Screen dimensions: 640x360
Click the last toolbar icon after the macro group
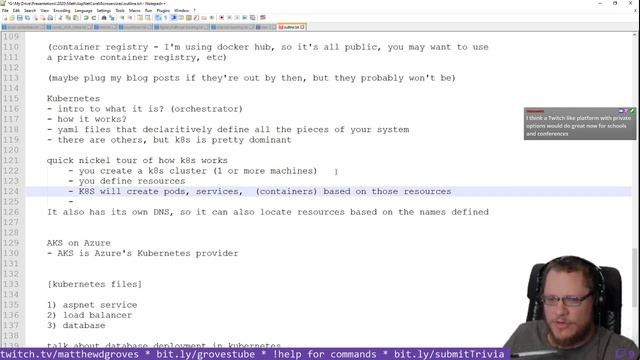(x=262, y=18)
